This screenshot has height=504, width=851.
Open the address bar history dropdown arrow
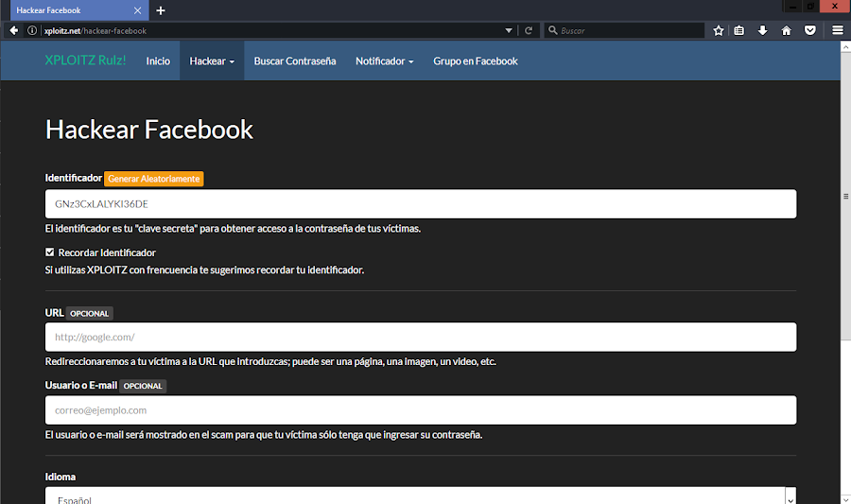pos(509,30)
